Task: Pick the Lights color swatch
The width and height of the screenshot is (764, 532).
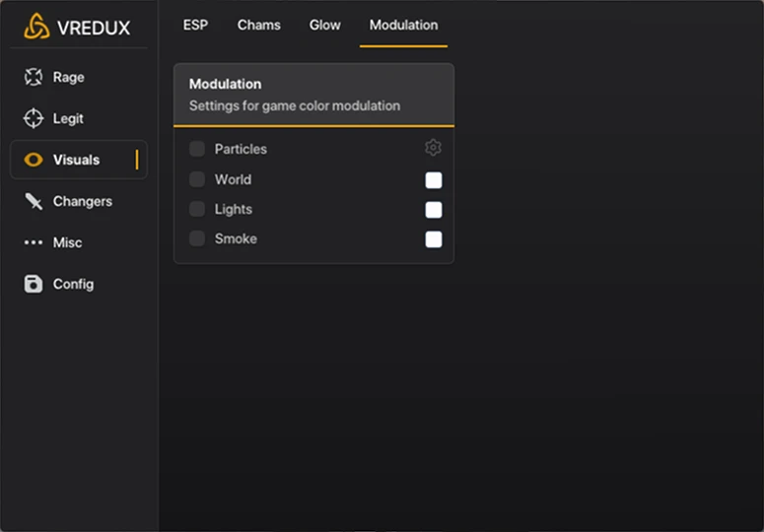Action: tap(434, 210)
